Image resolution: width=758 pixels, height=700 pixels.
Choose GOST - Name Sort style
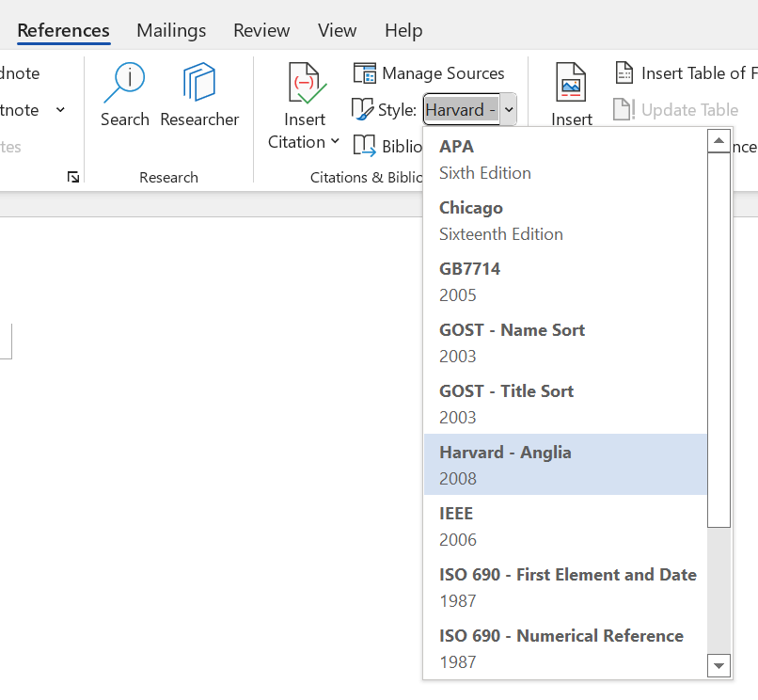pos(565,342)
